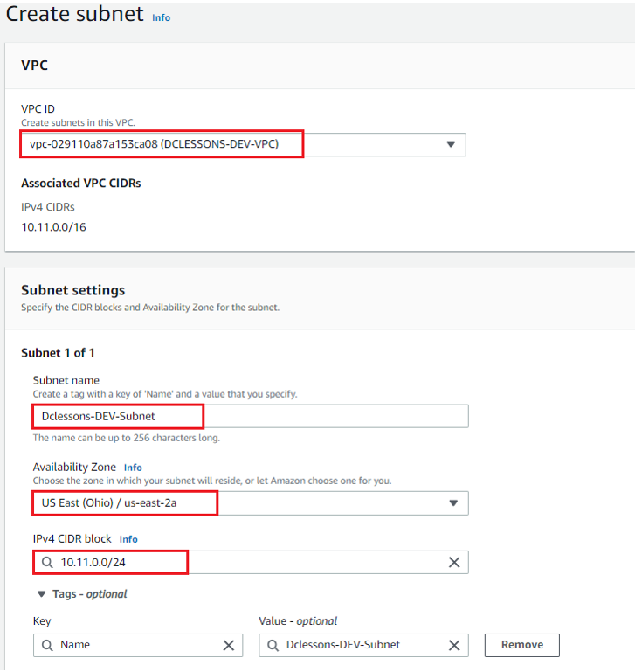Click the VPC ID dropdown arrow
635x672 pixels.
tap(451, 144)
